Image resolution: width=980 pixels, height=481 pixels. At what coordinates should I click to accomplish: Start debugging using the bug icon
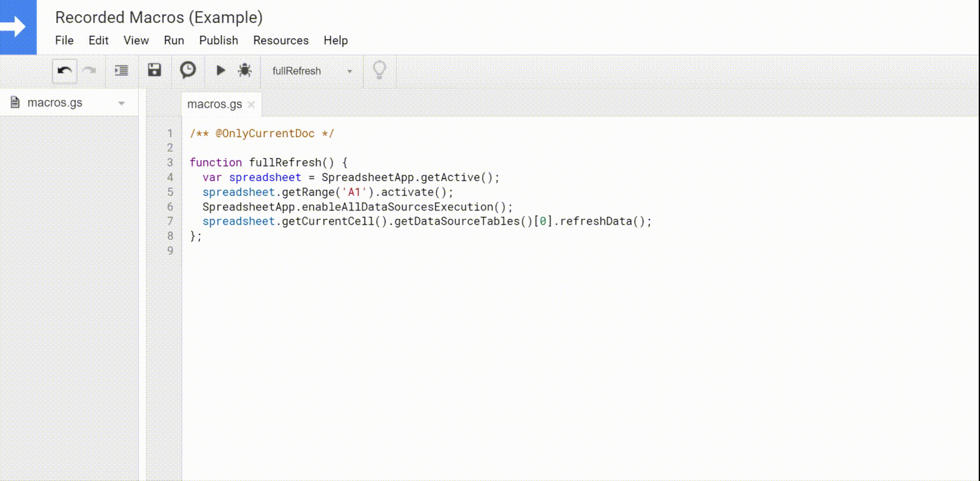tap(245, 70)
